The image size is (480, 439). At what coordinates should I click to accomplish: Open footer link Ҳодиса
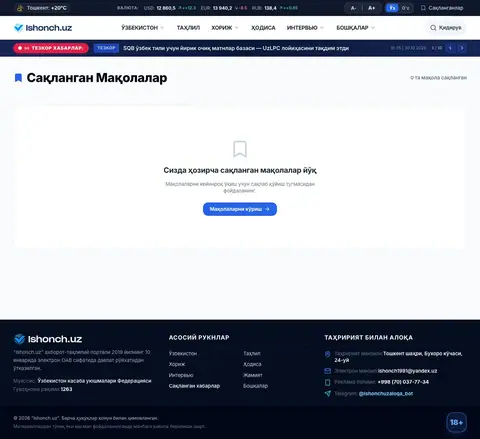coord(252,364)
